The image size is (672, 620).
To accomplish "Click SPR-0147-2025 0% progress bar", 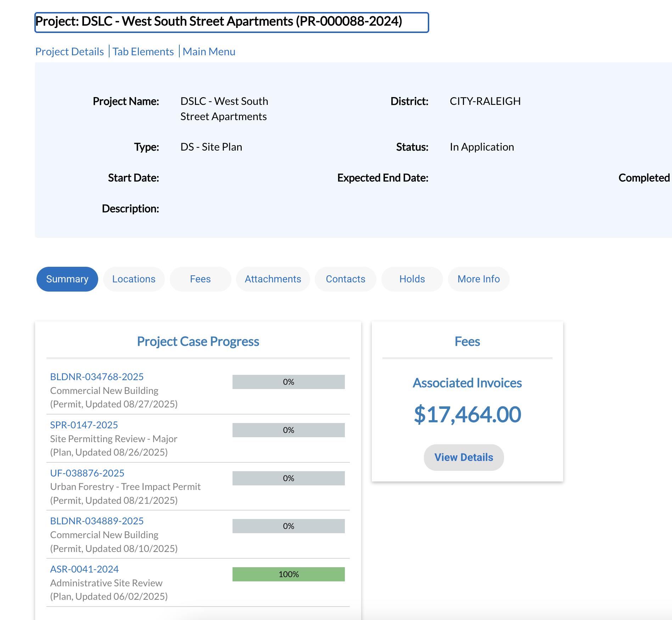I will [x=289, y=430].
